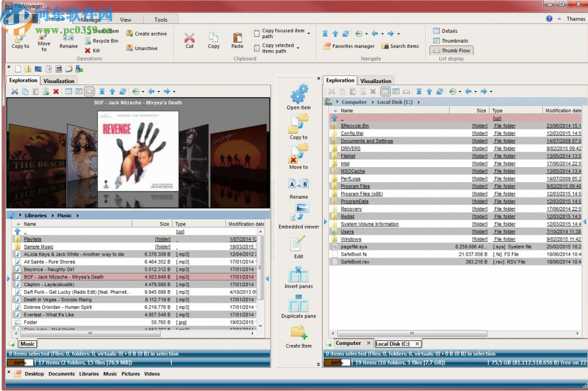588x391 pixels.
Task: Open the back navigation arrow dropdown
Action: (x=382, y=33)
